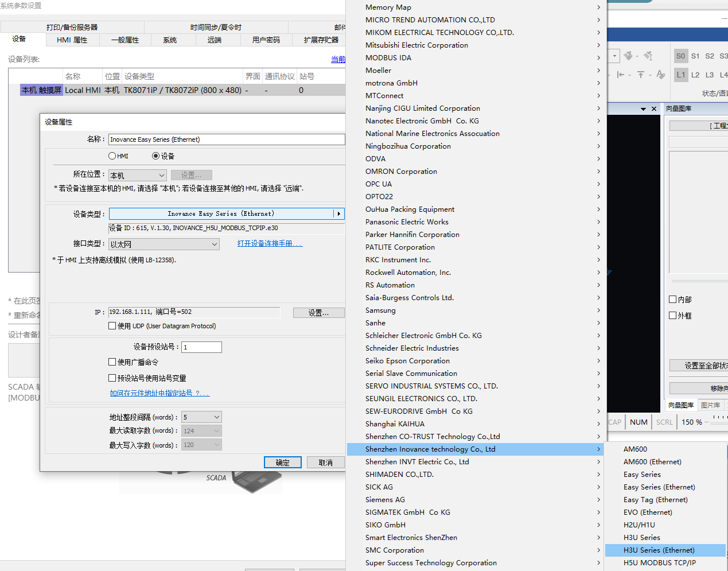Click IP 设置... button
This screenshot has height=571, width=728.
[x=319, y=313]
